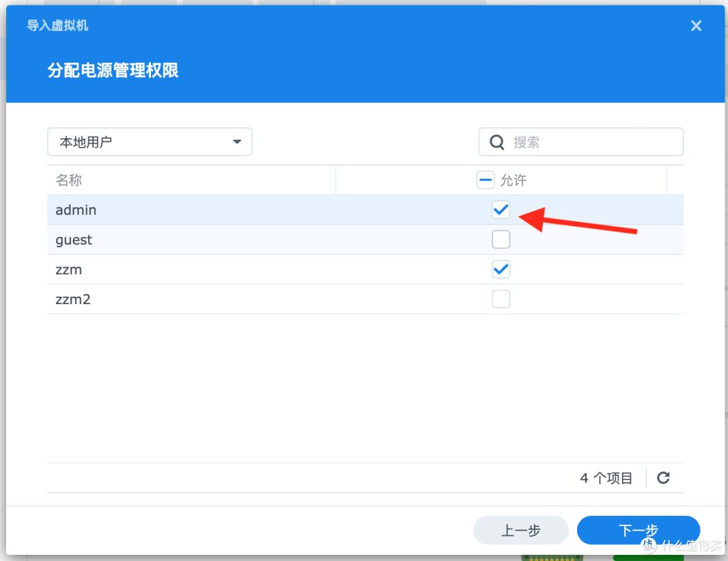Click the 下一步 button

638,530
